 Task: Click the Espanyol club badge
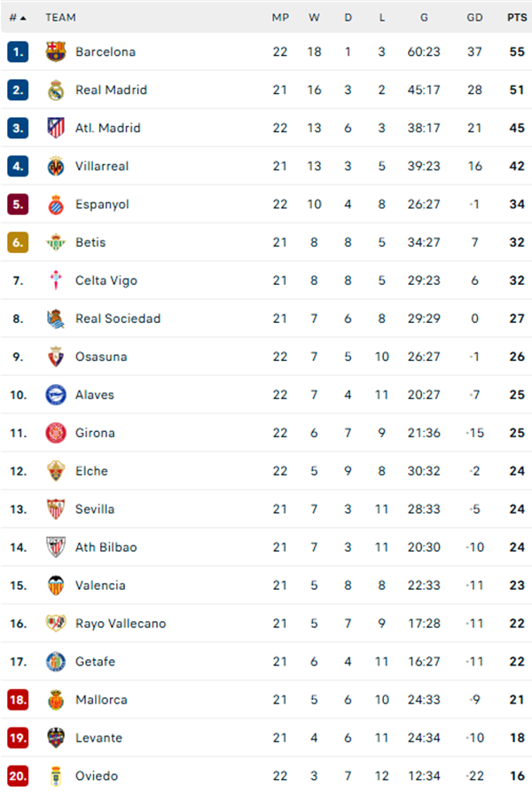[x=55, y=204]
